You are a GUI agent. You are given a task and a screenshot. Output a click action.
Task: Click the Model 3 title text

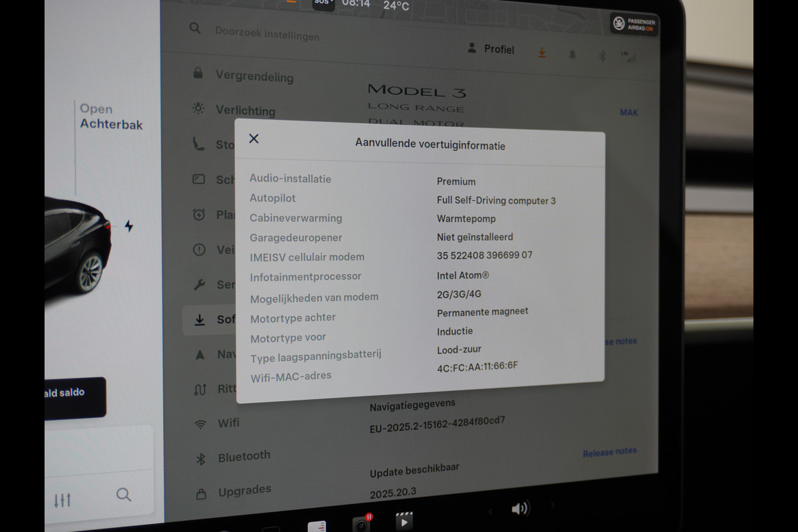[x=417, y=90]
